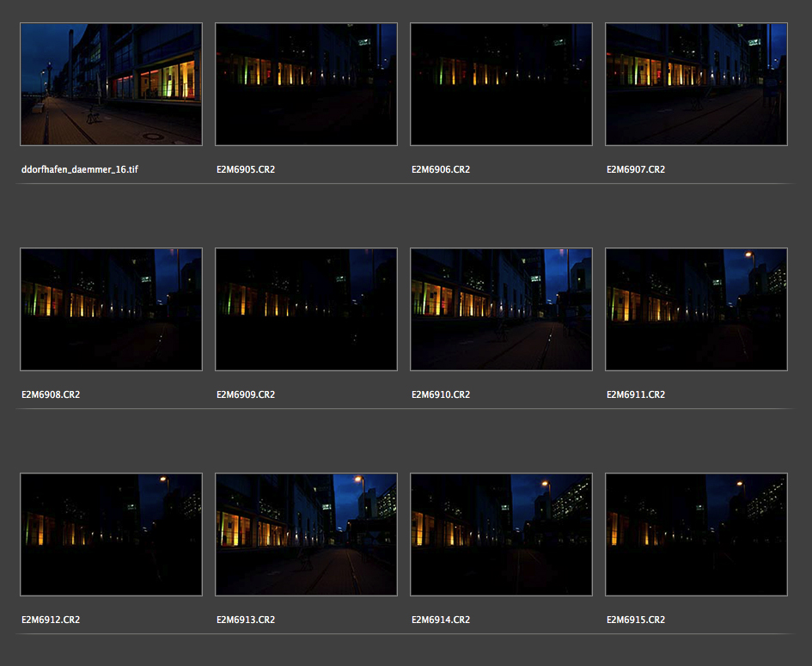The height and width of the screenshot is (666, 812).
Task: Pick the E2M6907.CR2 thumbnail image
Action: pyautogui.click(x=696, y=84)
